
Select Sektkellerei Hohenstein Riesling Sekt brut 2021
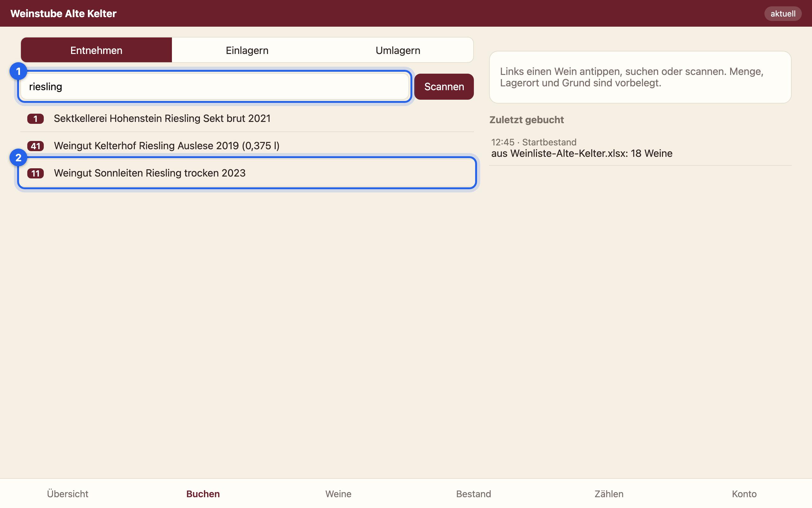pos(247,118)
